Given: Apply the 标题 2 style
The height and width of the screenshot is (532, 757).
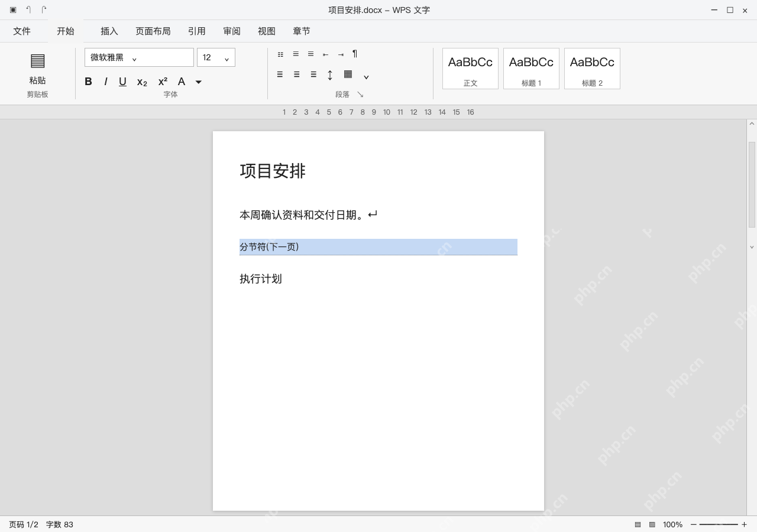Looking at the screenshot, I should (592, 69).
